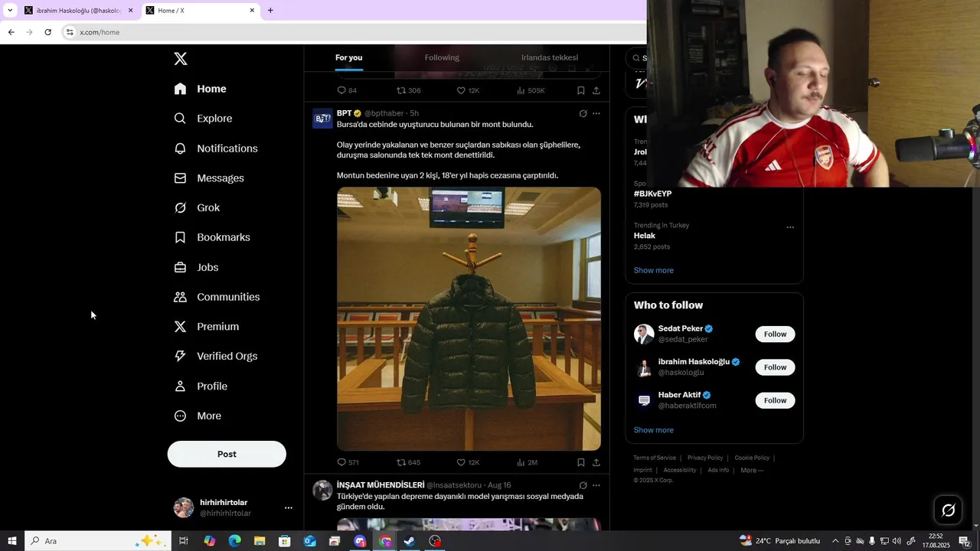Open the browser tab search dropdown
The width and height of the screenshot is (980, 551).
[10, 11]
